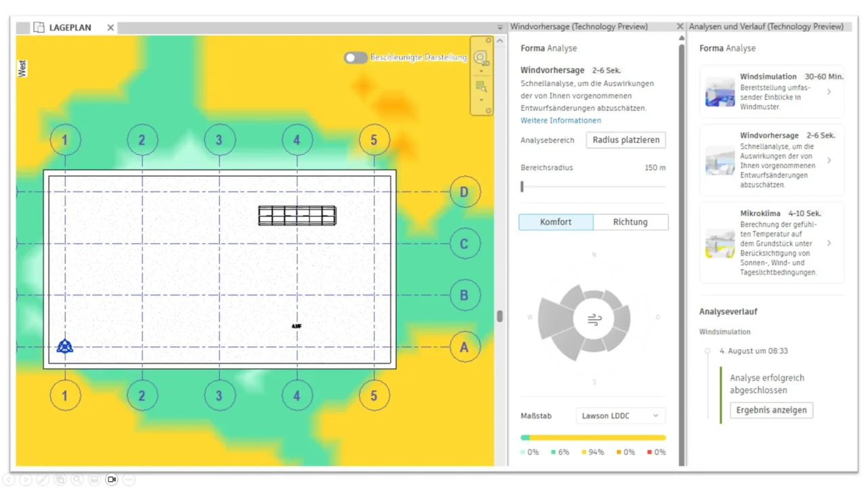Viewport: 868px width, 488px height.
Task: Open the Mikroklima analysis card thumbnail
Action: coord(719,243)
